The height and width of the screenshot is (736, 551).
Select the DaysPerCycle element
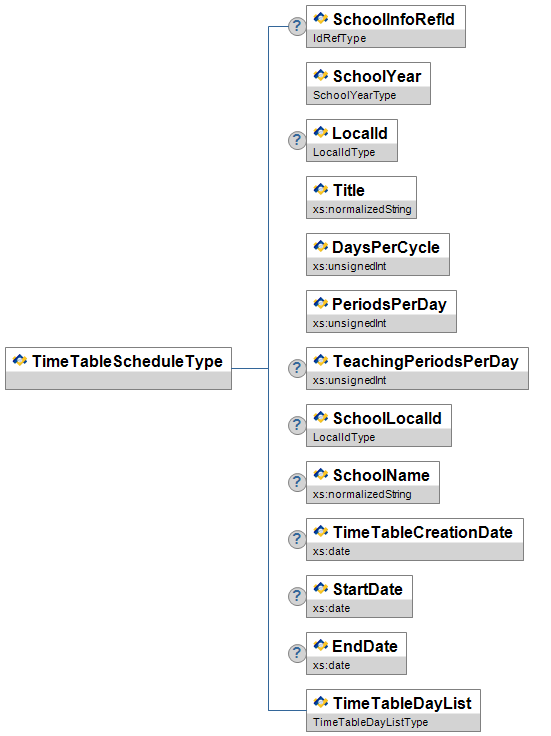point(378,254)
